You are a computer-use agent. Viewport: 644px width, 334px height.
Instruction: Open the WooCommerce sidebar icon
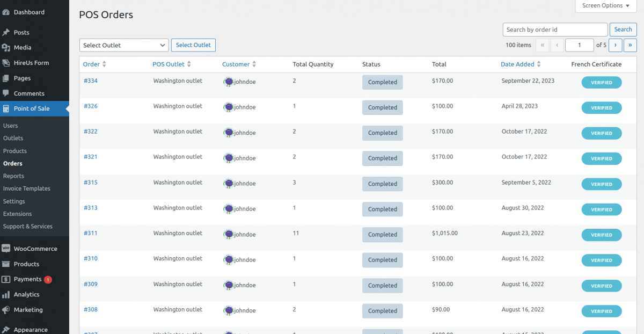click(8, 249)
